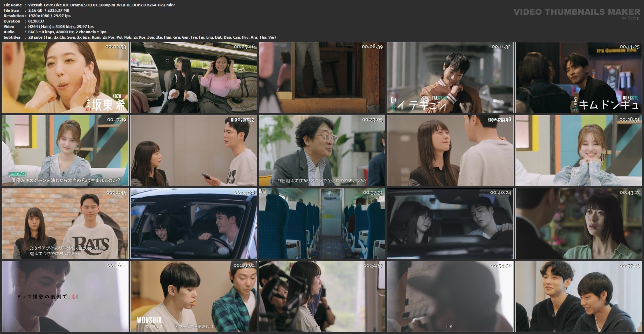
Task: Select the thumbnail at 00:49:04
Action: [x=194, y=296]
